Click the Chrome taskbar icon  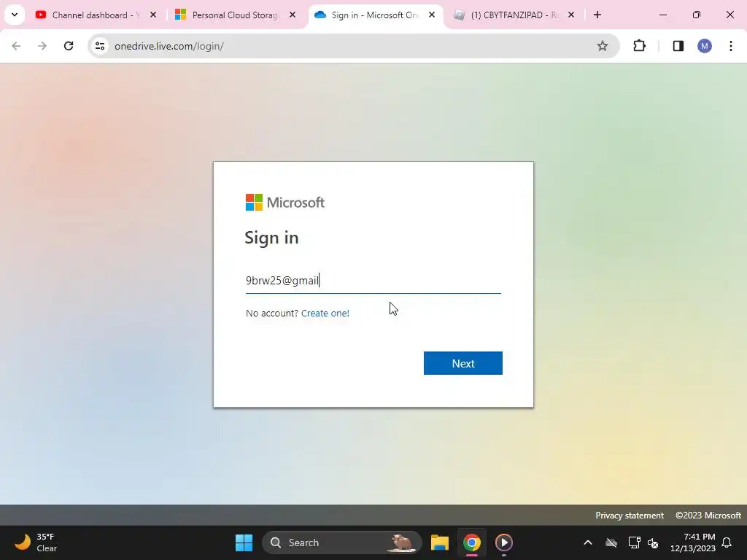point(472,542)
